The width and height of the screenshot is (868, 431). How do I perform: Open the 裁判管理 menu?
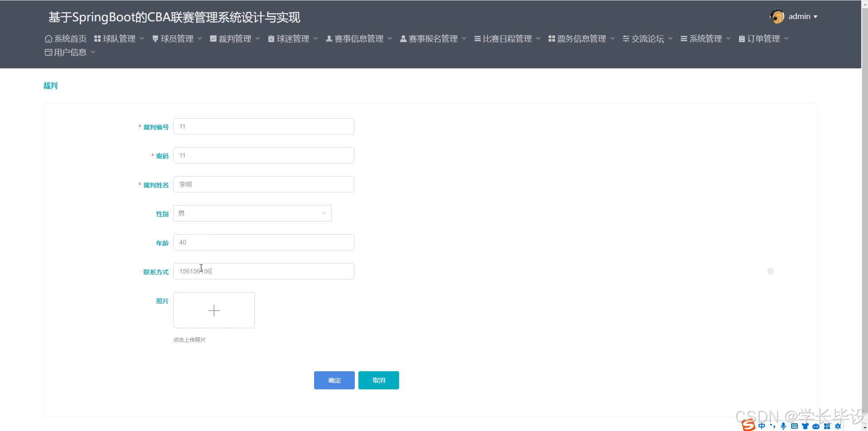click(235, 39)
